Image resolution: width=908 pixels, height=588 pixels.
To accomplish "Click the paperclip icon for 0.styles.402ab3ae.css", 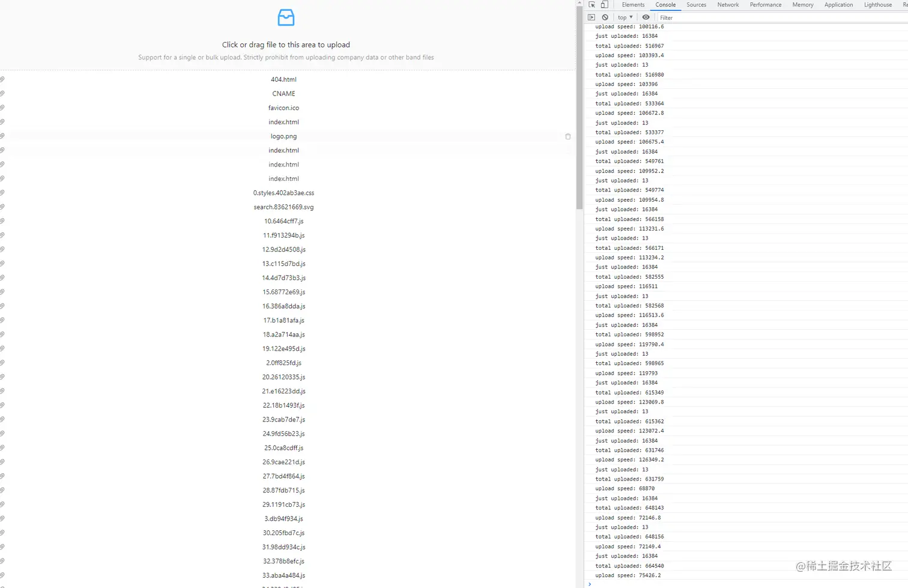I will coord(2,193).
